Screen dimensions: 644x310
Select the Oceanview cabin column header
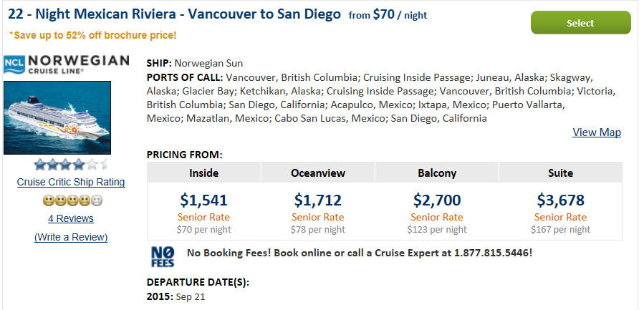pos(318,173)
